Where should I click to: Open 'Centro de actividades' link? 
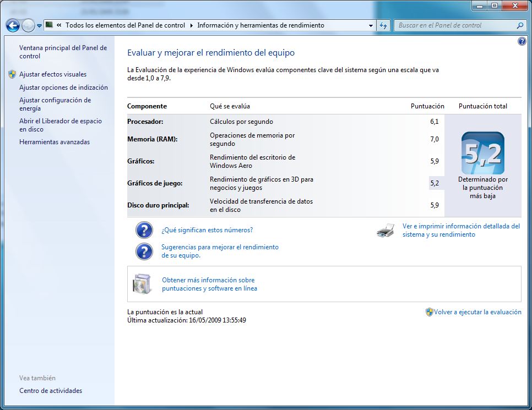51,391
